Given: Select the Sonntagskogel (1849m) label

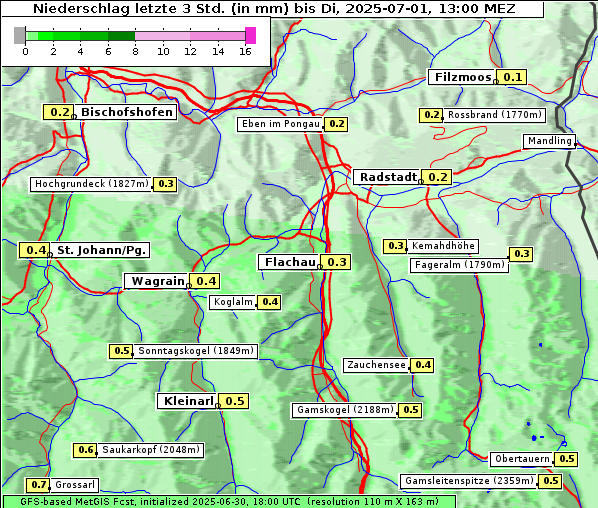Looking at the screenshot, I should click(x=196, y=351).
